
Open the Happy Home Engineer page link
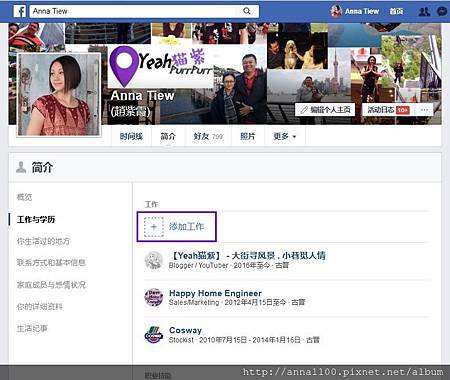215,293
